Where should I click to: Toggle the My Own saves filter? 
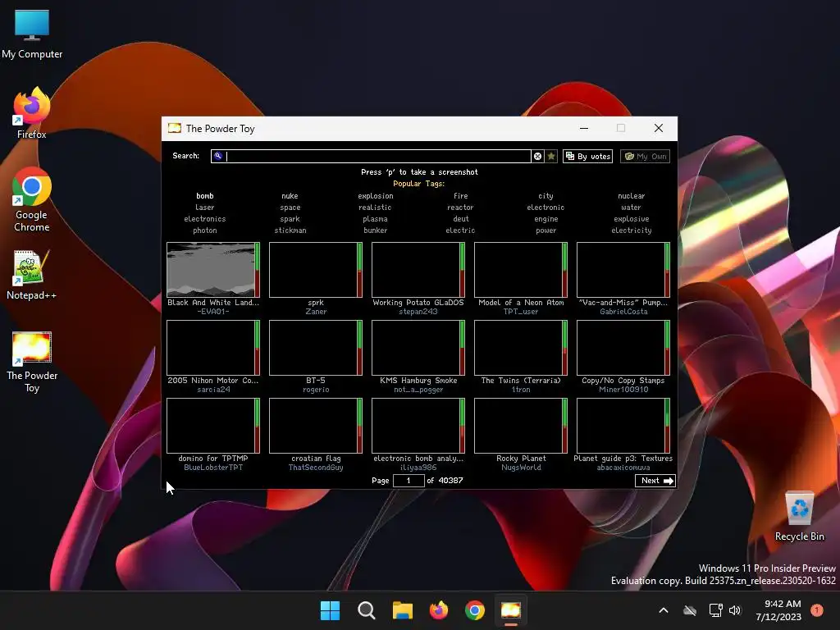click(x=645, y=157)
